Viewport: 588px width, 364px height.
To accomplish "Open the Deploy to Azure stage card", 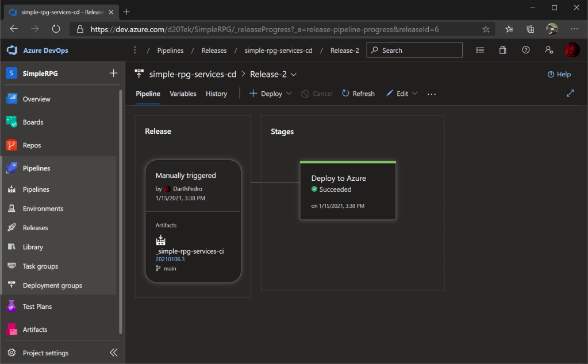I will click(x=348, y=191).
